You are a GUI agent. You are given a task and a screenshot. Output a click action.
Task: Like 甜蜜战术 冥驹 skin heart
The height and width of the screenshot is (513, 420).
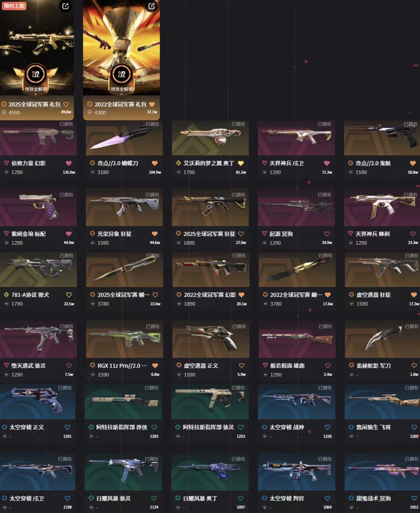[x=414, y=498]
